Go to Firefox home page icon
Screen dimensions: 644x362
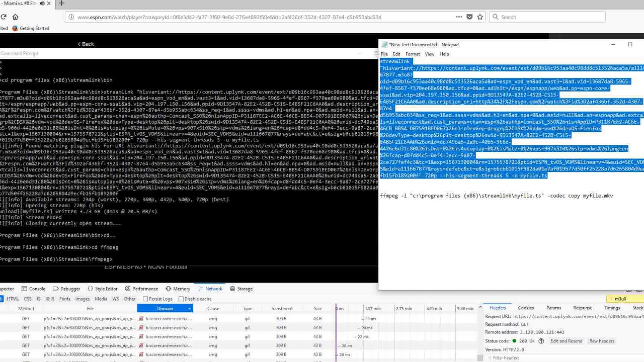[x=16, y=17]
